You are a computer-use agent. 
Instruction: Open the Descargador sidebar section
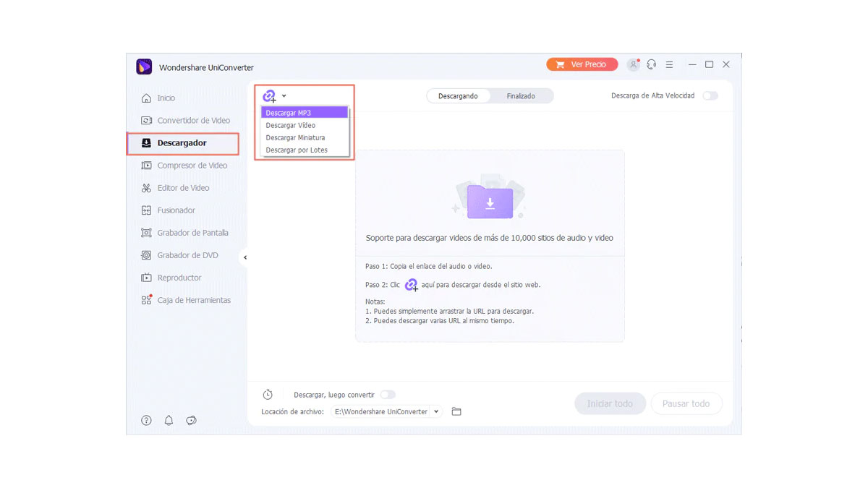coord(183,143)
